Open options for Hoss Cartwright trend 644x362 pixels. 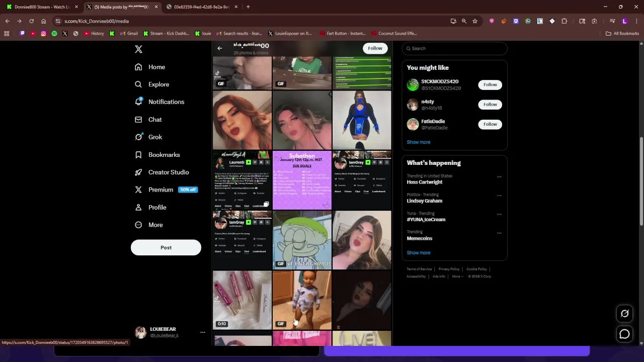[x=499, y=177]
